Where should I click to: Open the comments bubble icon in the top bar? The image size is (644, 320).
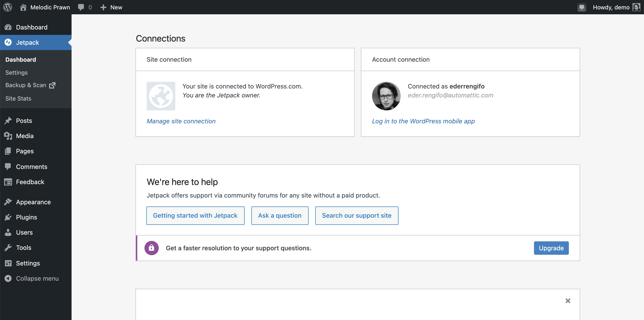tap(81, 7)
